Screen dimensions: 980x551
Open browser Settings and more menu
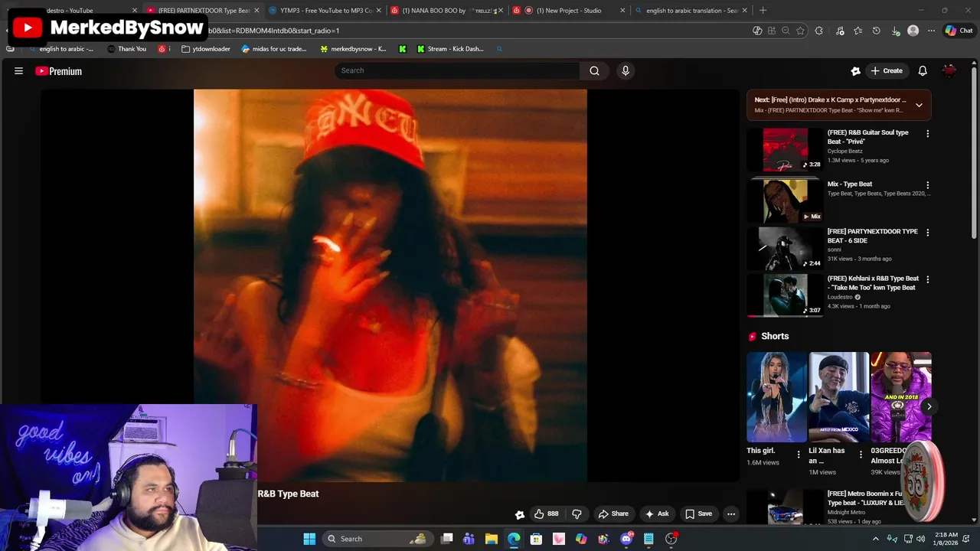(x=931, y=31)
